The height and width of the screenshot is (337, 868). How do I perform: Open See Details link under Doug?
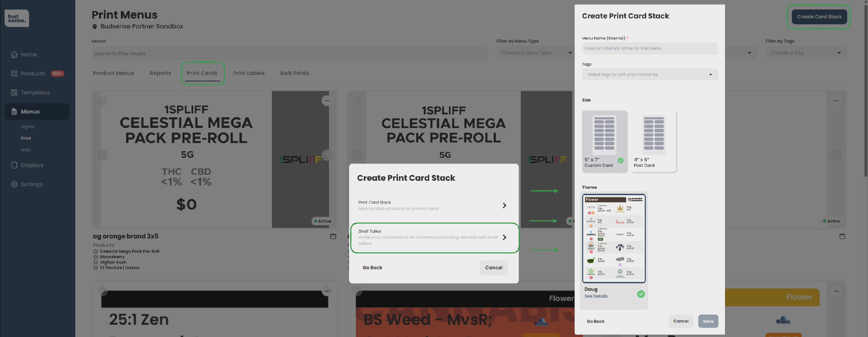pyautogui.click(x=596, y=296)
